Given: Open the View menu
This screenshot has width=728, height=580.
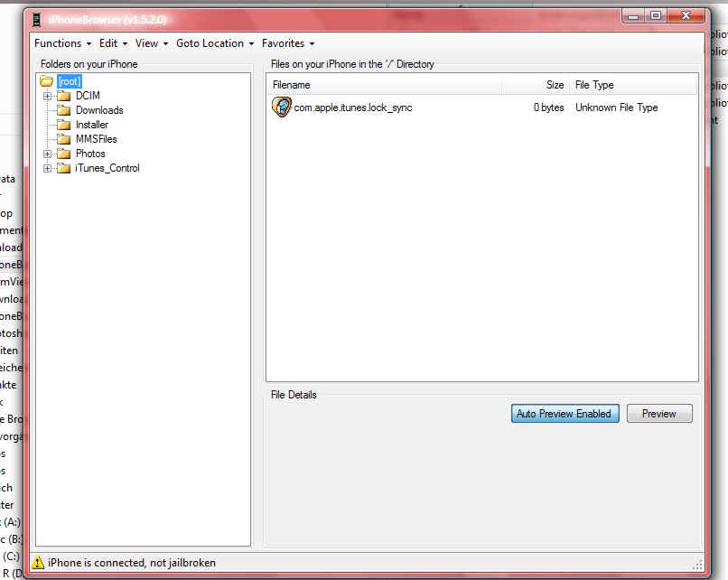Looking at the screenshot, I should click(x=151, y=43).
